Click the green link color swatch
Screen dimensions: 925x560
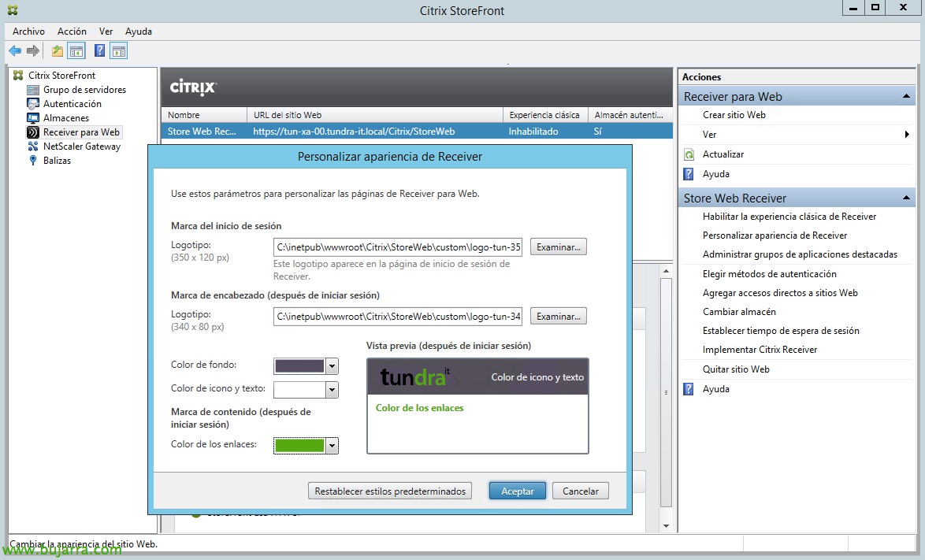click(x=299, y=446)
